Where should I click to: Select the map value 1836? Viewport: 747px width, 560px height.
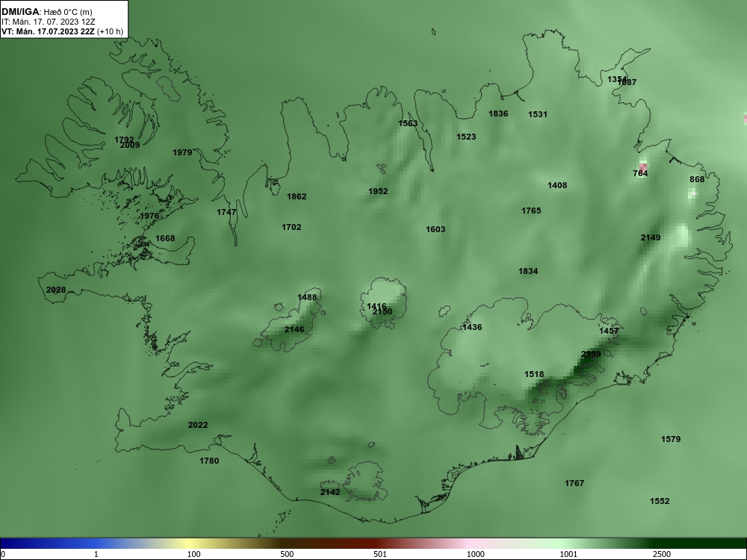point(498,113)
